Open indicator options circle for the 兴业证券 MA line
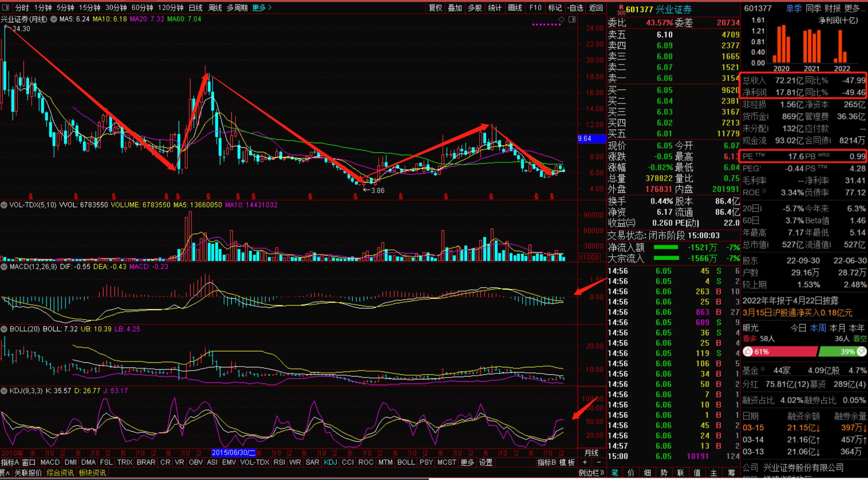 (x=54, y=19)
